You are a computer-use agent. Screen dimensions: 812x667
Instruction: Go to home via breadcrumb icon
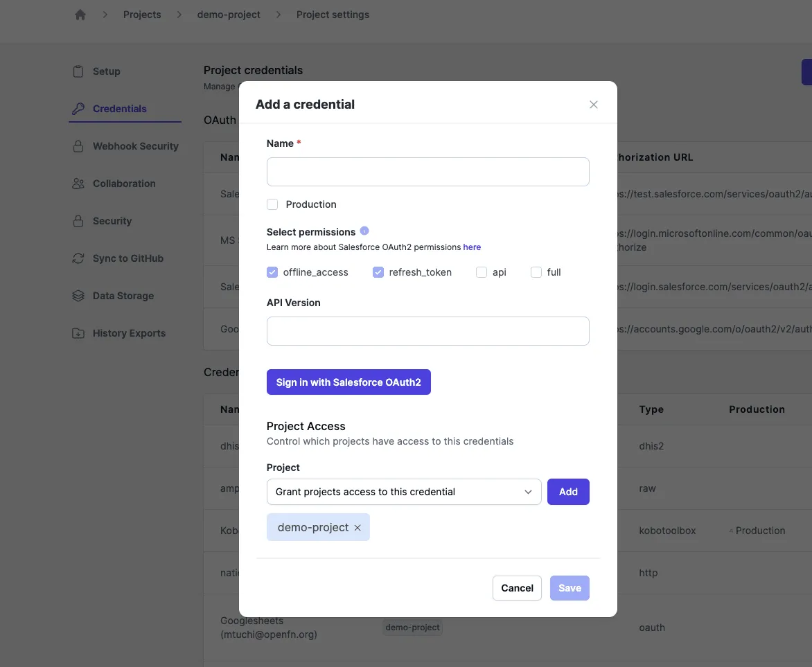[x=80, y=15]
